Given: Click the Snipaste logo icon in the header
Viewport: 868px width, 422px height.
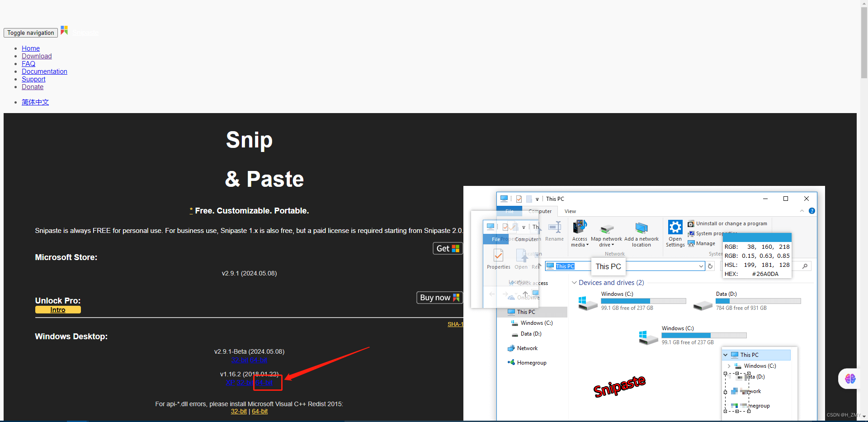Looking at the screenshot, I should click(64, 30).
